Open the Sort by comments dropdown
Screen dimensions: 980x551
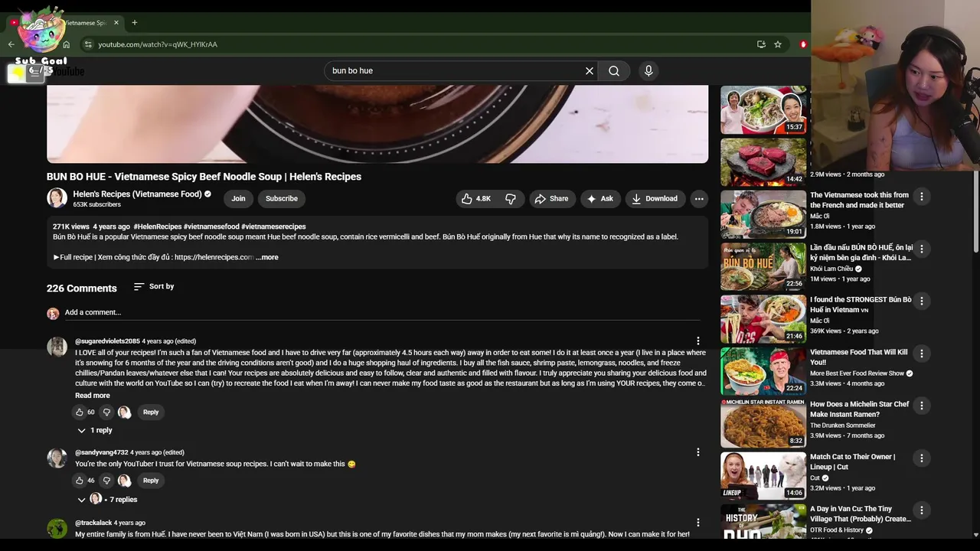153,286
